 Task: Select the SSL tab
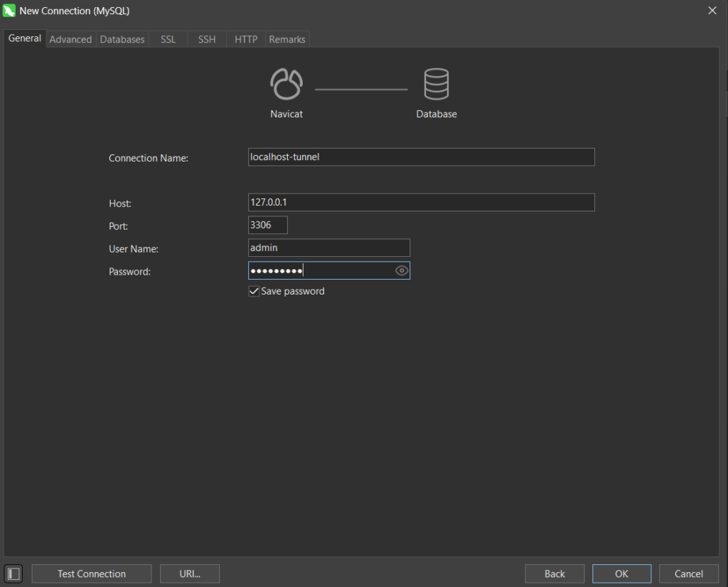pyautogui.click(x=168, y=39)
